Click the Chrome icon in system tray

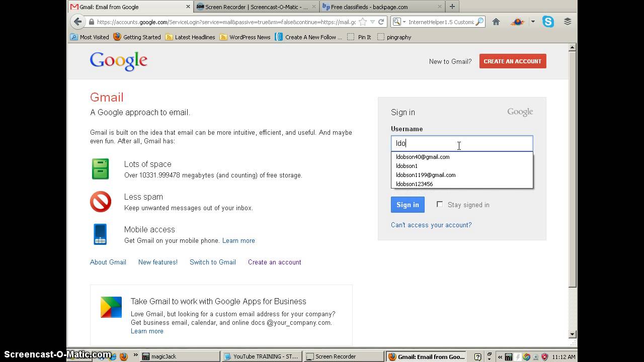526,356
